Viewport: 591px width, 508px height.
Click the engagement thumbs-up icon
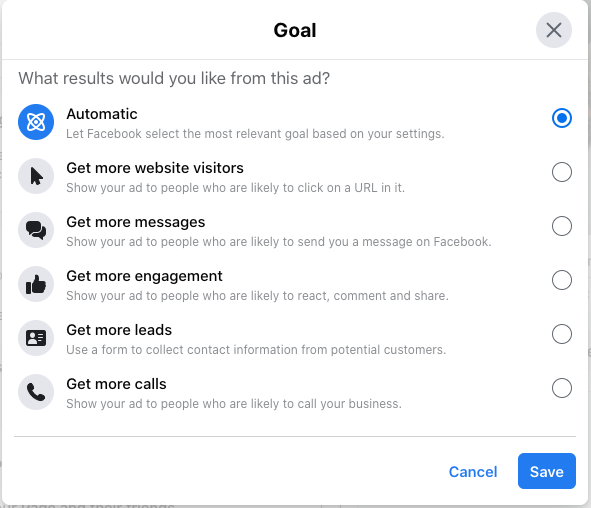[36, 284]
